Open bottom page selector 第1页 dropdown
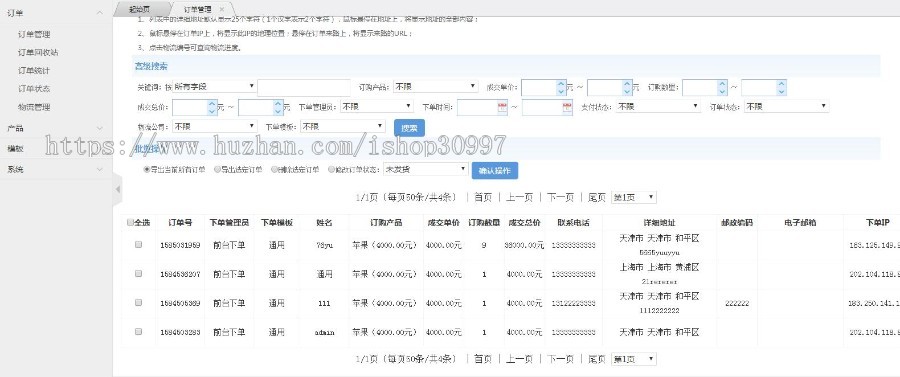Viewport: 900px width, 377px height. [x=634, y=359]
